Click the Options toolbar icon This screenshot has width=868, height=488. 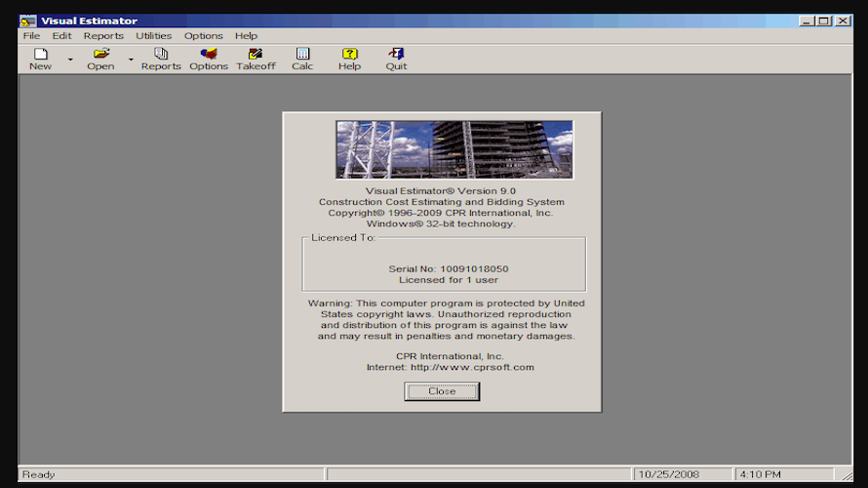coord(209,55)
